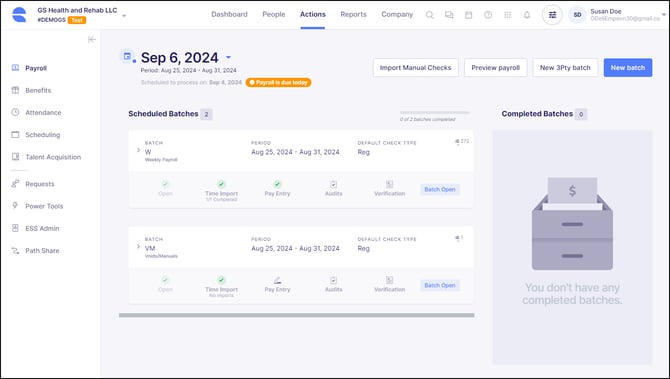
Task: Click the SD user avatar
Action: click(577, 15)
